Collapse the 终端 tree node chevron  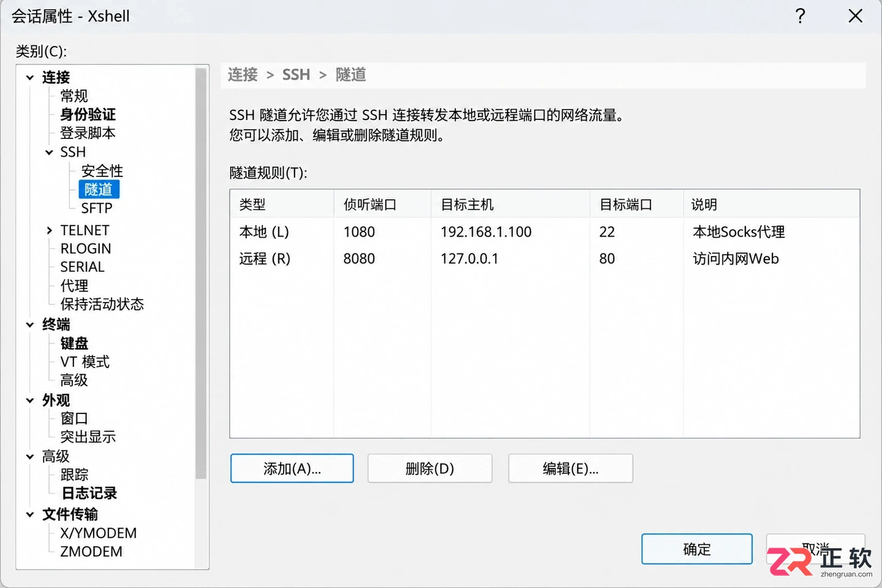[30, 325]
